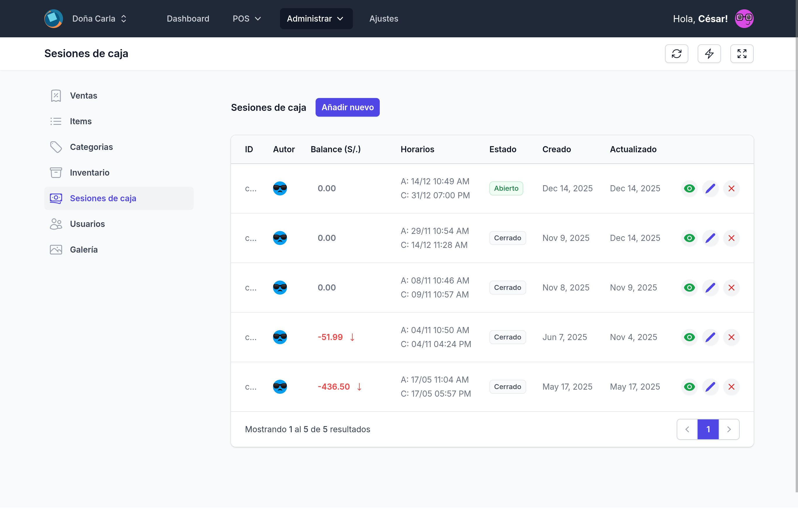The image size is (798, 532).
Task: Click Cerrado badge in the -51.99 row
Action: click(x=508, y=337)
